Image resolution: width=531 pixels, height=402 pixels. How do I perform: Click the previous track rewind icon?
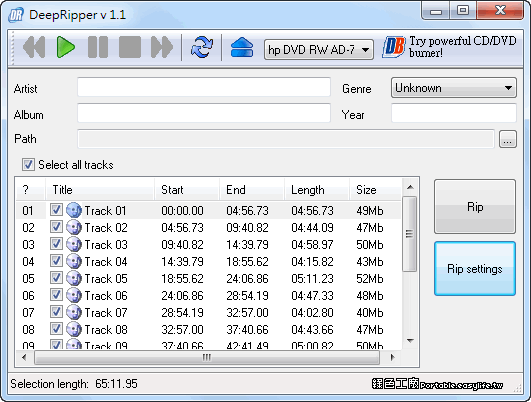34,47
